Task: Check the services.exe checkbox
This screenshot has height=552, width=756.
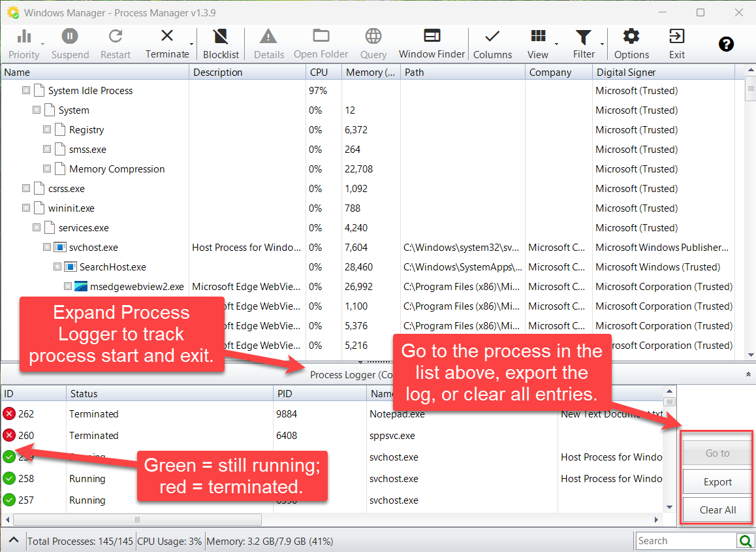Action: point(37,227)
